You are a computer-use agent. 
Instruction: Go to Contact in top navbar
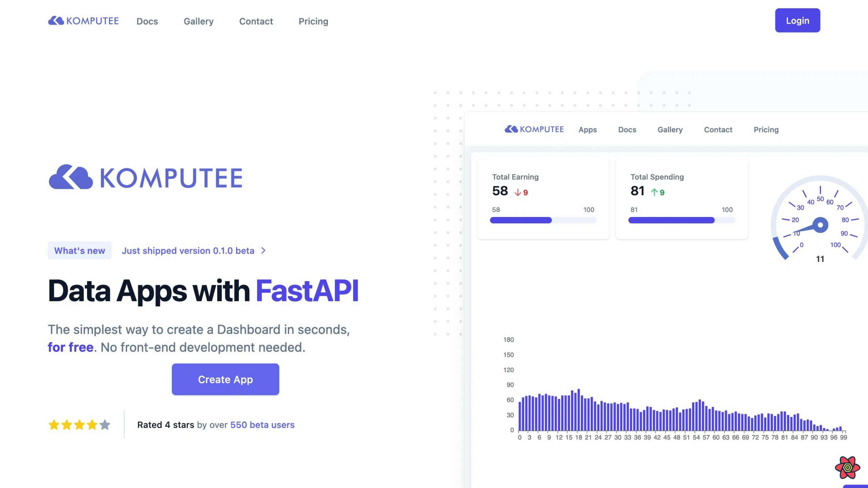pyautogui.click(x=256, y=21)
